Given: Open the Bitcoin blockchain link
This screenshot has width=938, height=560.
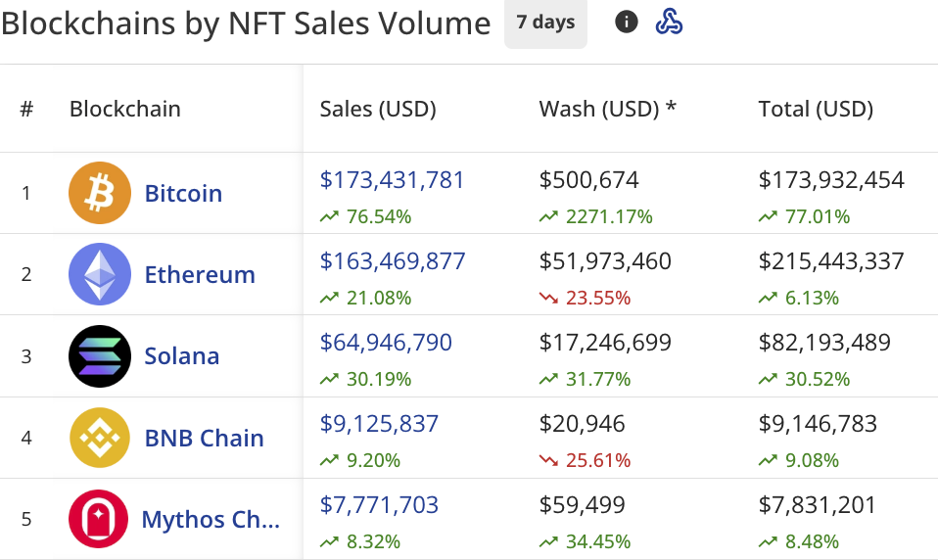Looking at the screenshot, I should [184, 193].
